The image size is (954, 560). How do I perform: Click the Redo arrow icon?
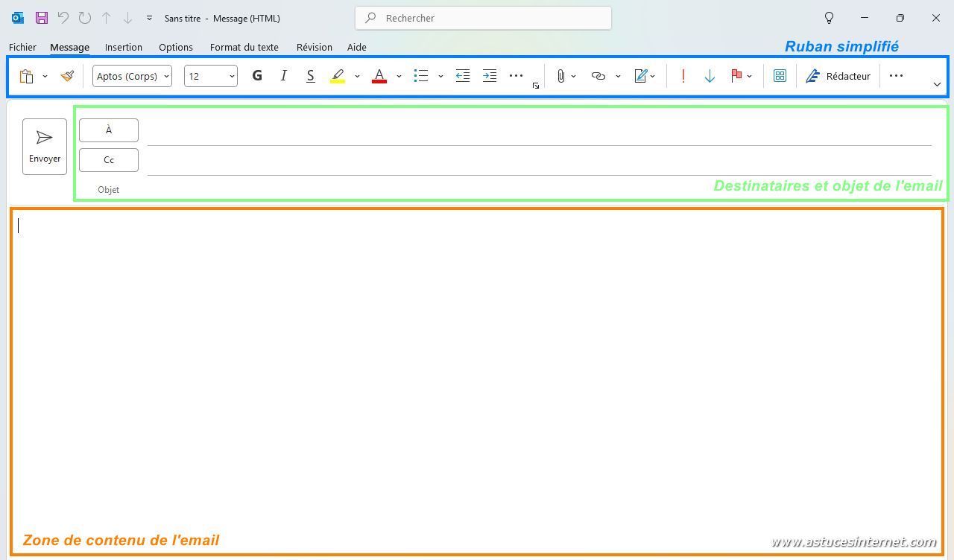(x=85, y=18)
